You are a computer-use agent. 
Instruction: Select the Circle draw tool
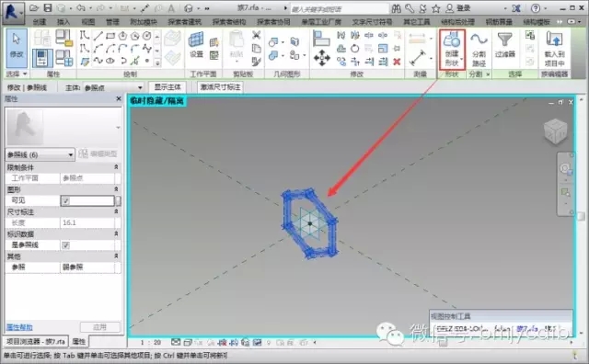click(x=146, y=36)
